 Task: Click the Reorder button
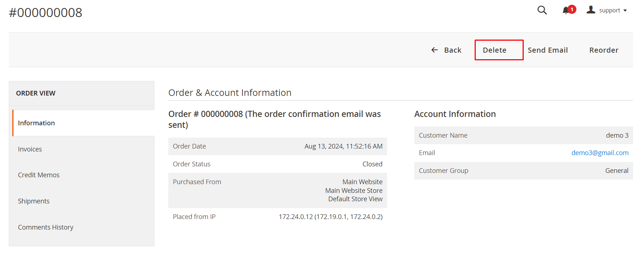click(604, 50)
